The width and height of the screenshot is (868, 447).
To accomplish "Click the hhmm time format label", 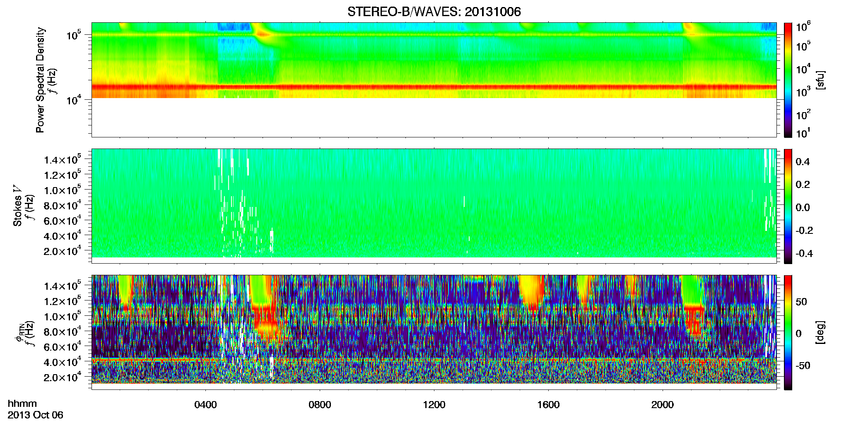I will point(22,404).
